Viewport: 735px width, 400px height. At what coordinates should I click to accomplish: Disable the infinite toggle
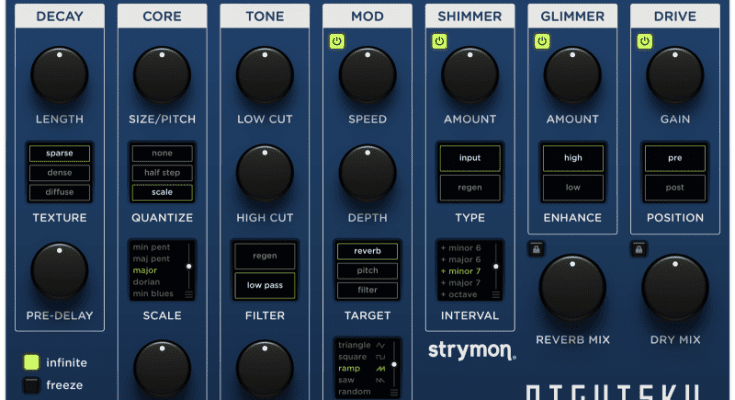(32, 362)
